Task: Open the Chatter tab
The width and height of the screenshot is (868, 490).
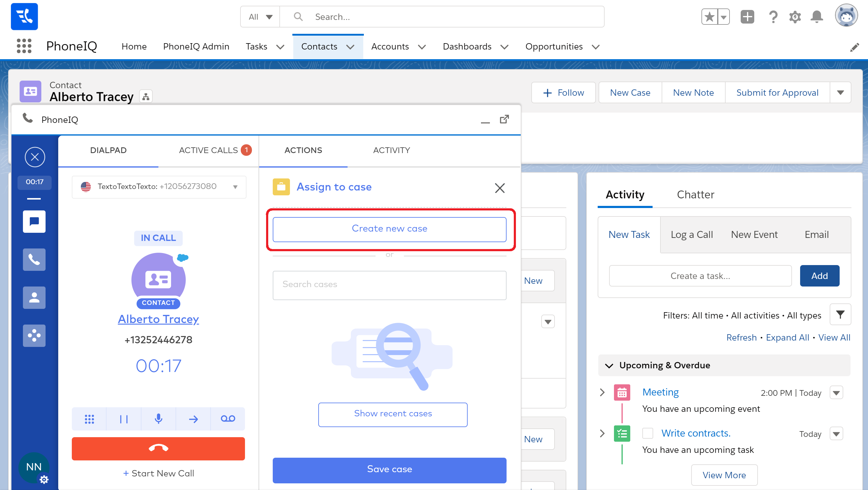Action: 695,195
